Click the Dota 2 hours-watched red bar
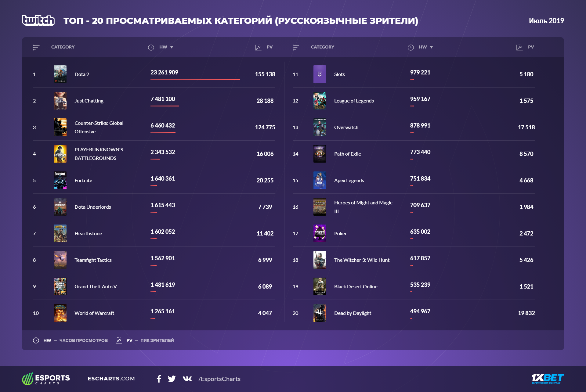 click(195, 79)
